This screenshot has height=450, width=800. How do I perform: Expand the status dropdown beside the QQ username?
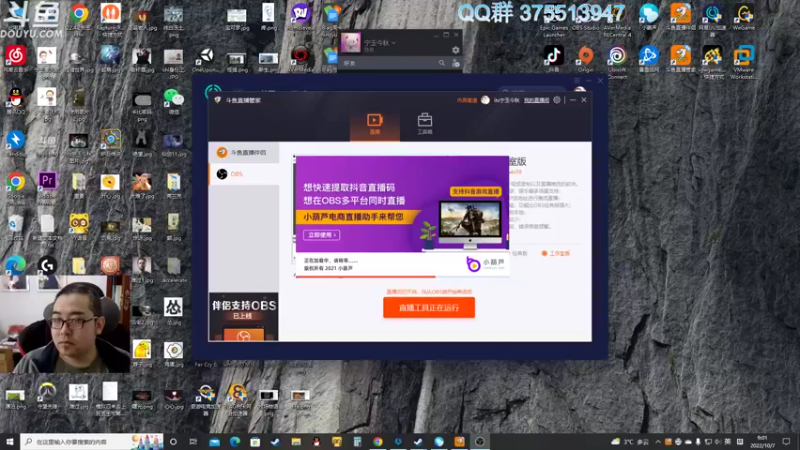(394, 43)
